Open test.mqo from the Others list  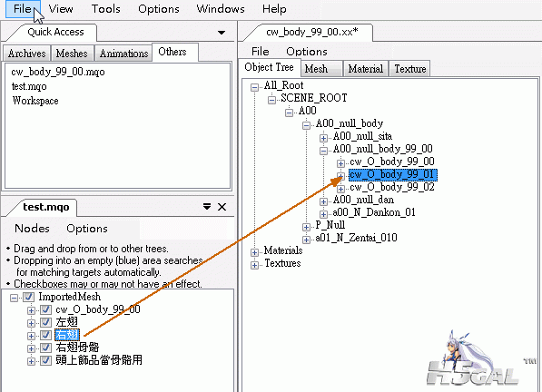tap(29, 86)
